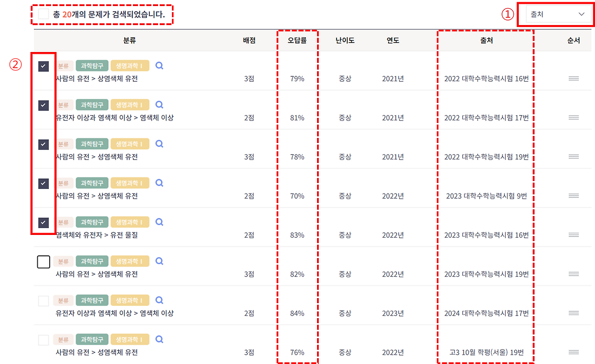Check the checkbox for 2023 수능 19번 problem
This screenshot has width=595, height=364.
[43, 261]
